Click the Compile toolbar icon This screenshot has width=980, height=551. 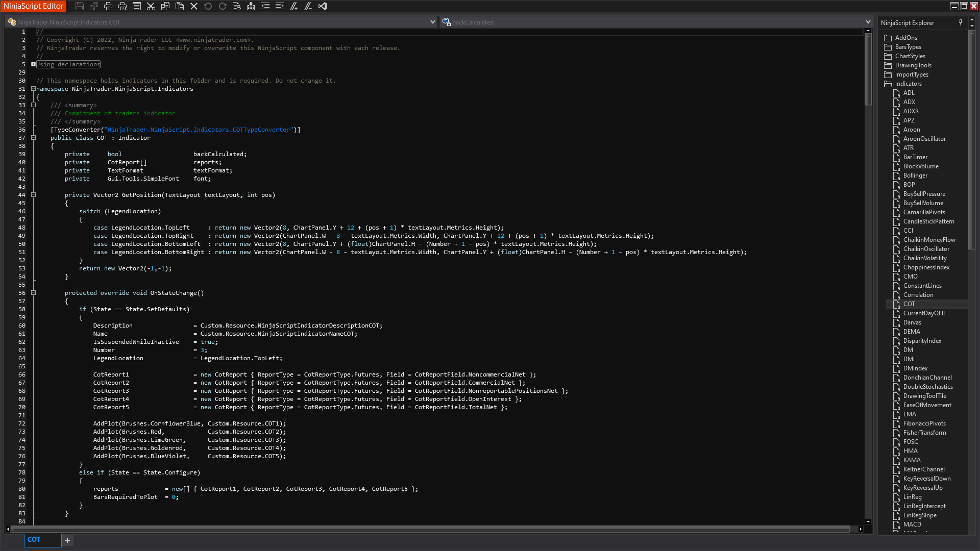click(251, 6)
